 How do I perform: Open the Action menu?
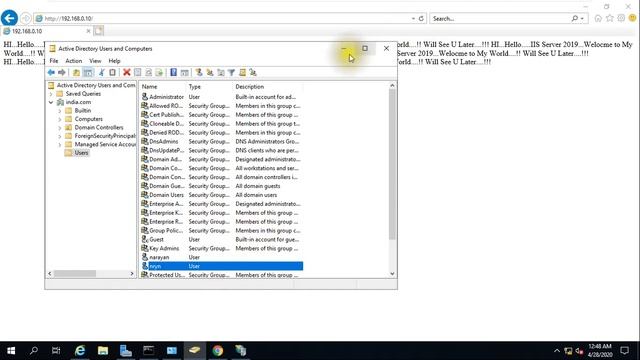click(x=74, y=61)
